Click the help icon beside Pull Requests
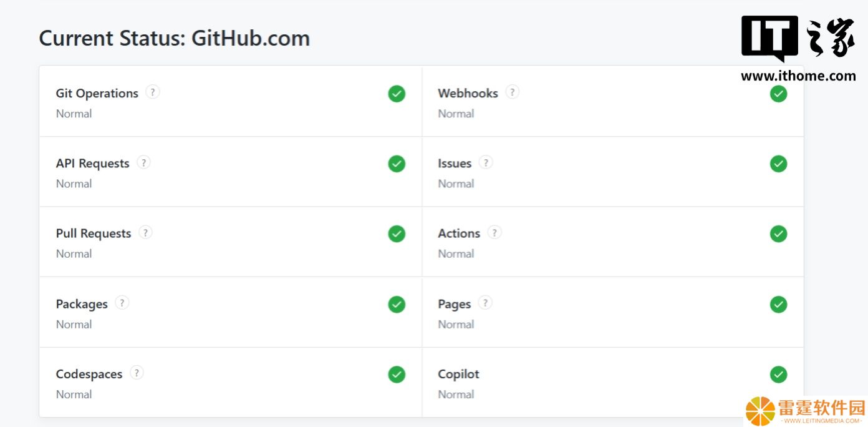Image resolution: width=868 pixels, height=427 pixels. (145, 232)
